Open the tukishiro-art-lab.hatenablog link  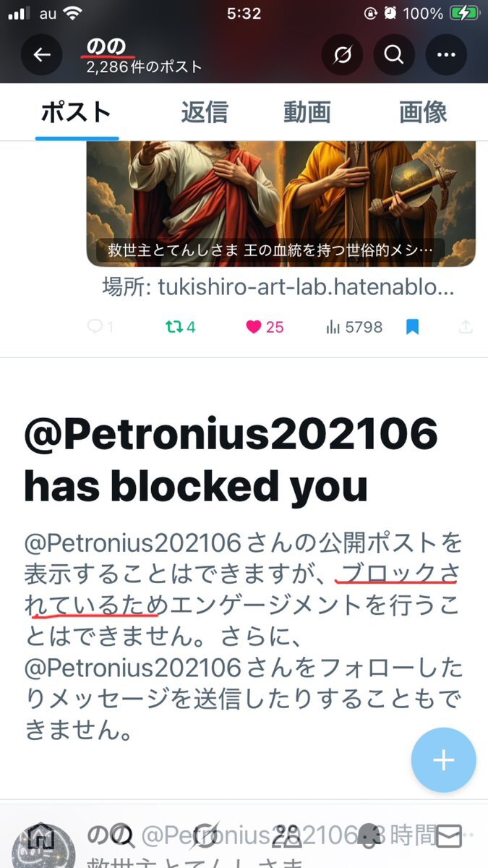[x=279, y=288]
